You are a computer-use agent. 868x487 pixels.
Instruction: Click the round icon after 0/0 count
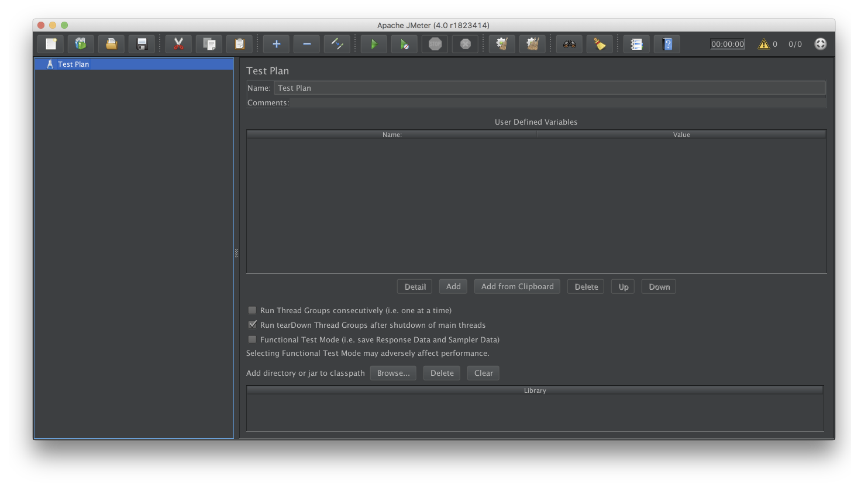(x=821, y=44)
